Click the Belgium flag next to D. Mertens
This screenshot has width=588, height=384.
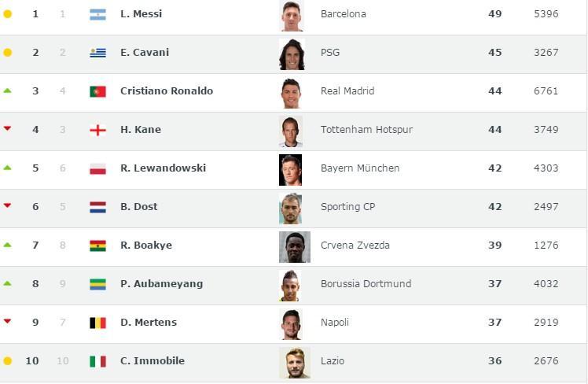pyautogui.click(x=98, y=323)
